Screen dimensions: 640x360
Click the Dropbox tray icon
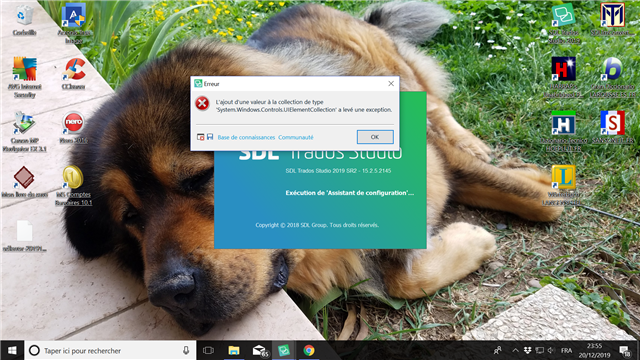tap(527, 350)
